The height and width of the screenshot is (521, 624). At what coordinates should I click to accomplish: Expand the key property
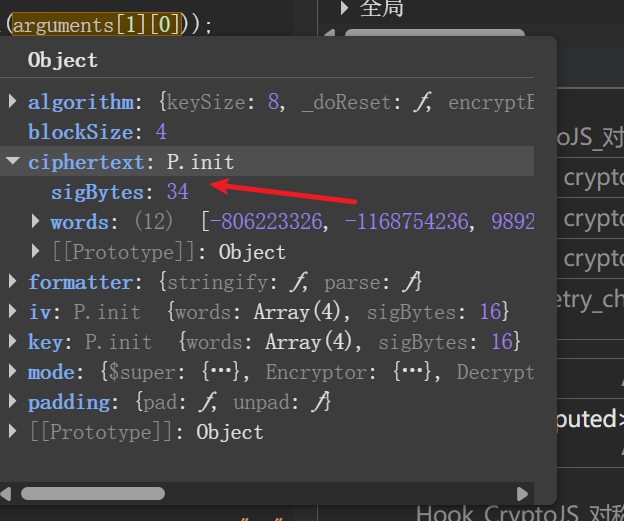pyautogui.click(x=12, y=342)
